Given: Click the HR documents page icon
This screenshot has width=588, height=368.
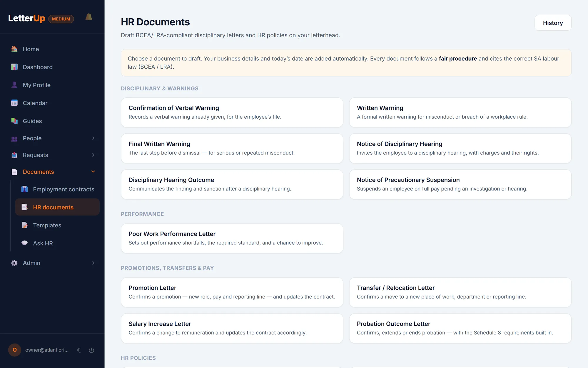Looking at the screenshot, I should (x=24, y=207).
